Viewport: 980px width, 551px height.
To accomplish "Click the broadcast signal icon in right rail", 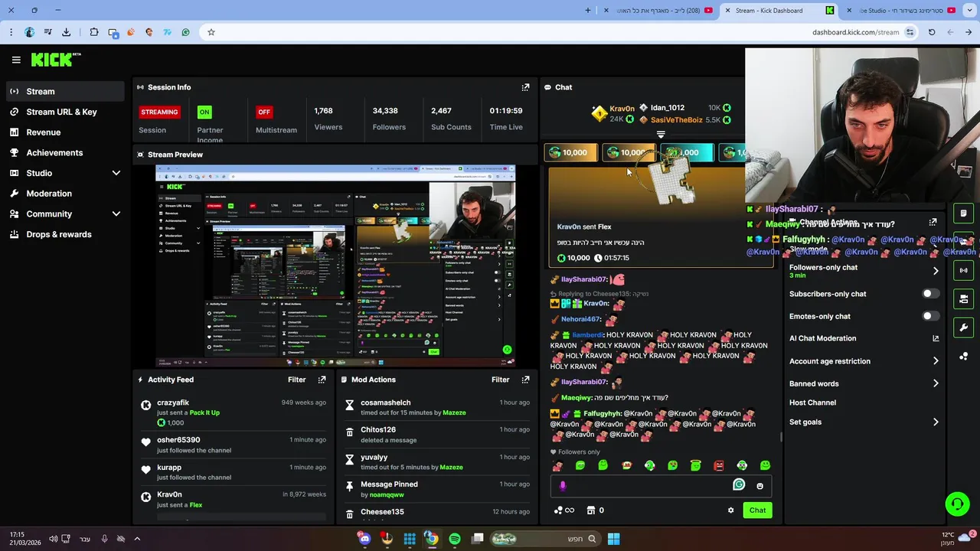I will pos(963,270).
